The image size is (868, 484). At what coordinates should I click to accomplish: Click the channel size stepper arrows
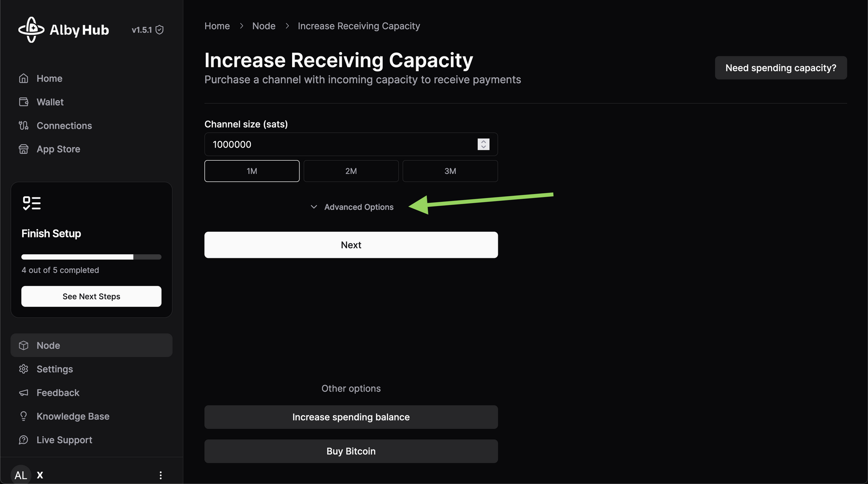[x=483, y=144]
